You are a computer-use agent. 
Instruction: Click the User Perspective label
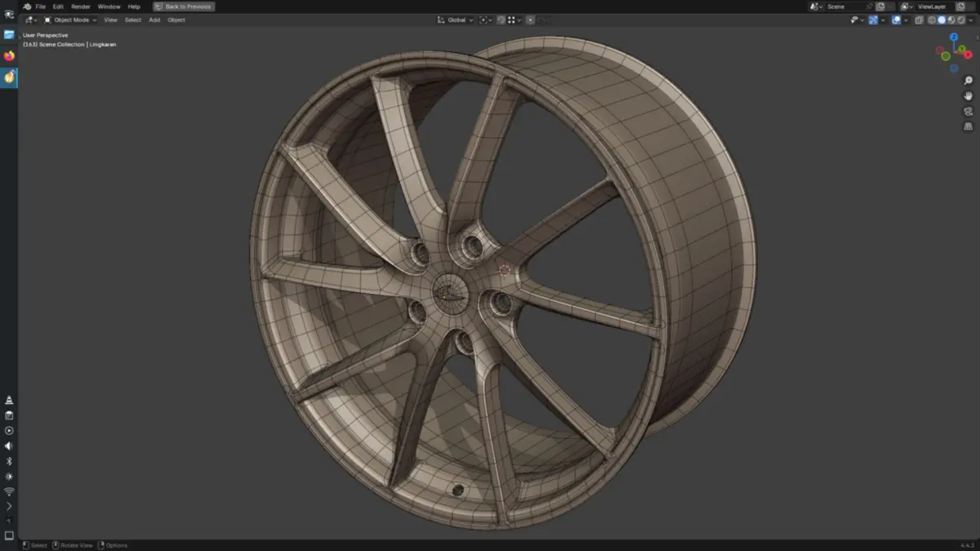45,35
